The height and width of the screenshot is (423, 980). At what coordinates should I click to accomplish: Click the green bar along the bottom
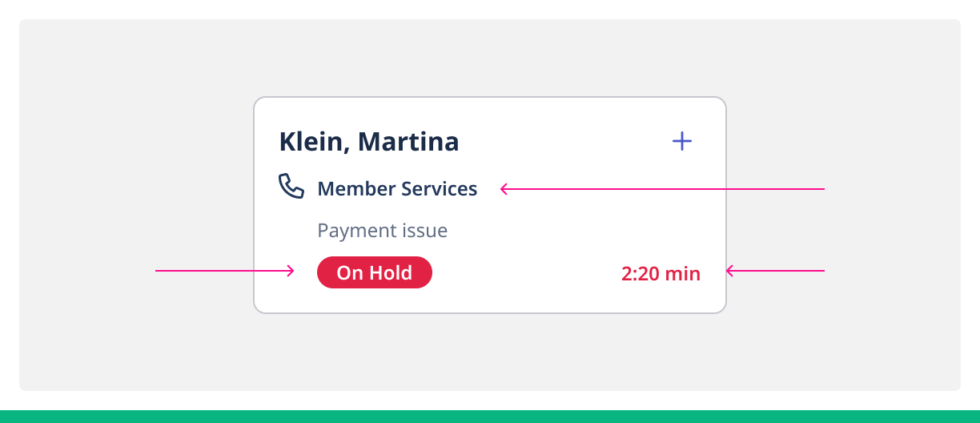[x=490, y=417]
